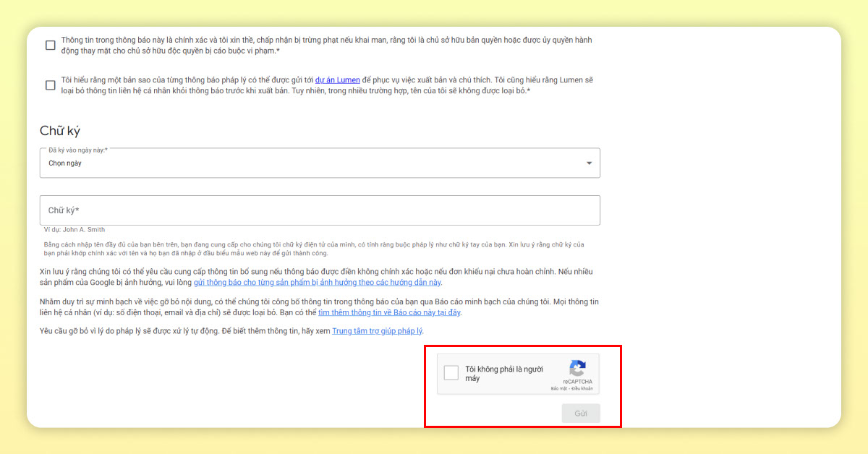The width and height of the screenshot is (868, 454).
Task: Click the "Ví dụ: John A. Smith" hint text
Action: (x=75, y=230)
